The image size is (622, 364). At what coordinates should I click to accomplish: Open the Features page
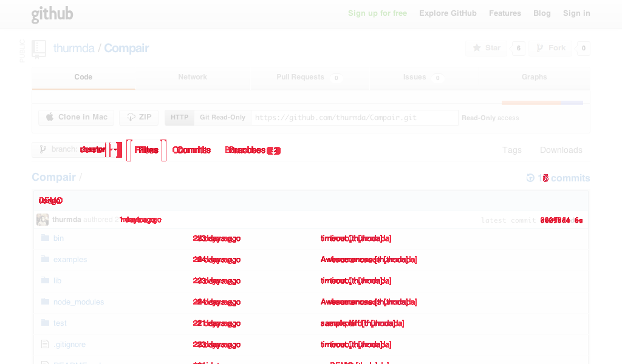tap(505, 13)
